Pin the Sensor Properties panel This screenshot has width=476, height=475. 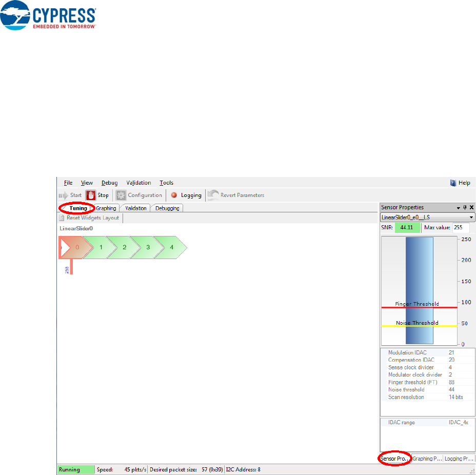tap(465, 208)
